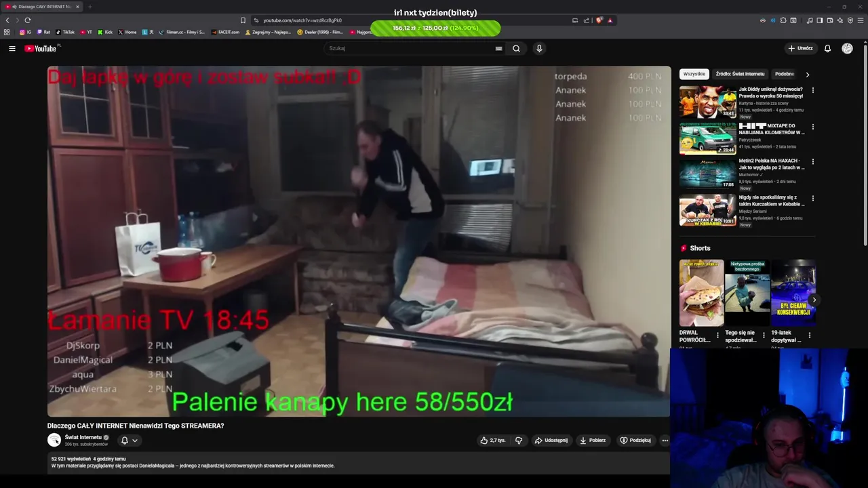Open options for the Kurczak w Kebabie video
The width and height of the screenshot is (868, 488).
click(812, 199)
